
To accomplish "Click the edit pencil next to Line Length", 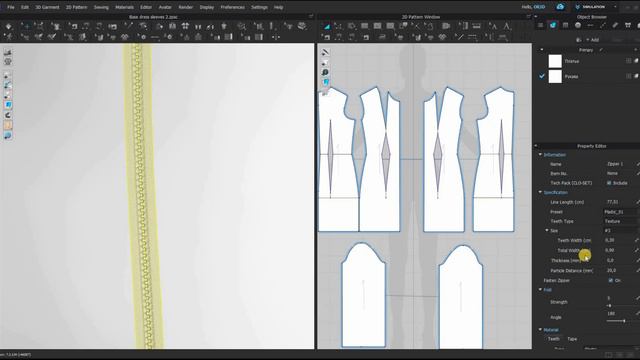I will pos(637,202).
